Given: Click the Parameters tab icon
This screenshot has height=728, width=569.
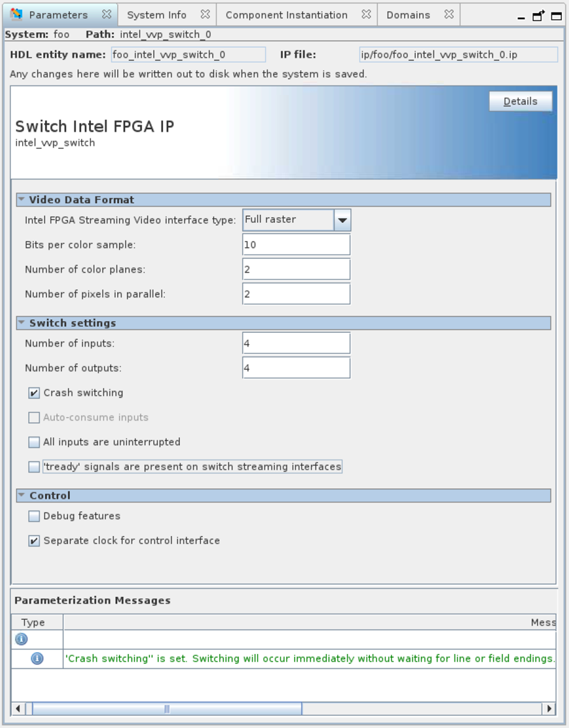Looking at the screenshot, I should pos(17,14).
